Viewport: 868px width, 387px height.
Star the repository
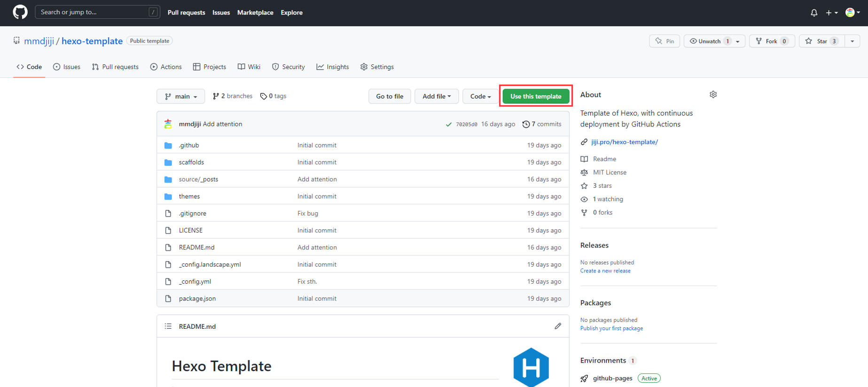tap(821, 41)
